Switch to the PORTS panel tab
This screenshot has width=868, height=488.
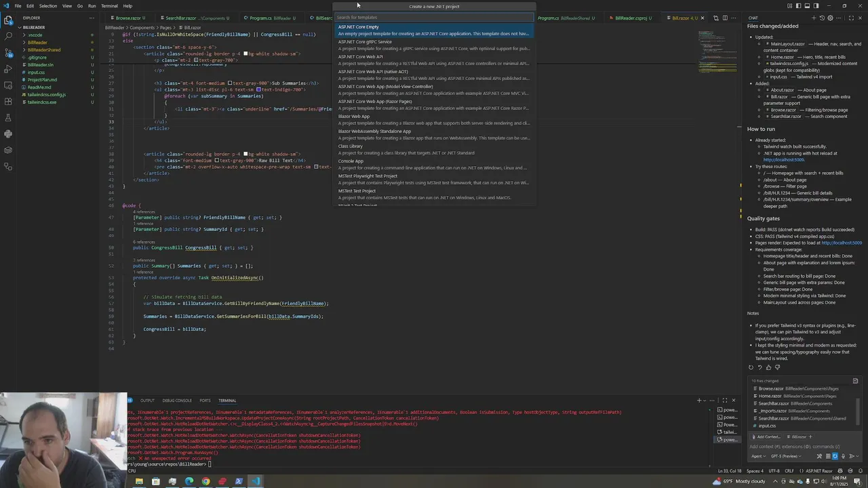click(205, 401)
